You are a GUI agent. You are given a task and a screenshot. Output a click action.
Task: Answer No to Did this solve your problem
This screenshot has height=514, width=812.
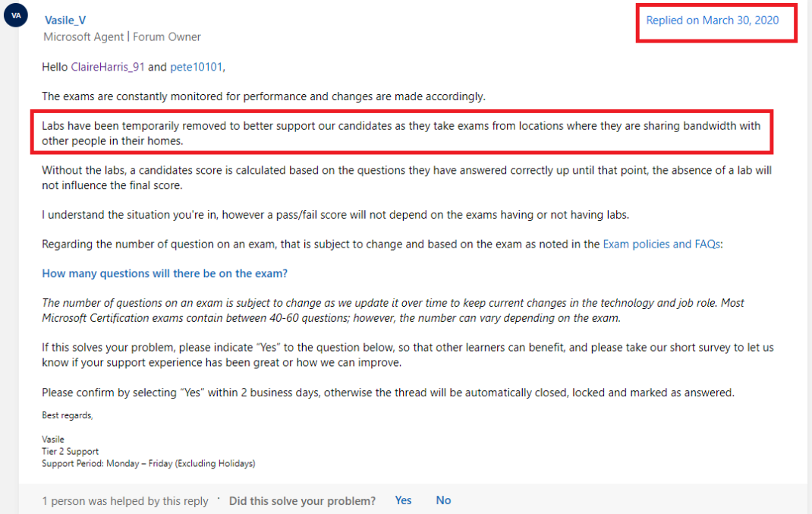[x=443, y=500]
